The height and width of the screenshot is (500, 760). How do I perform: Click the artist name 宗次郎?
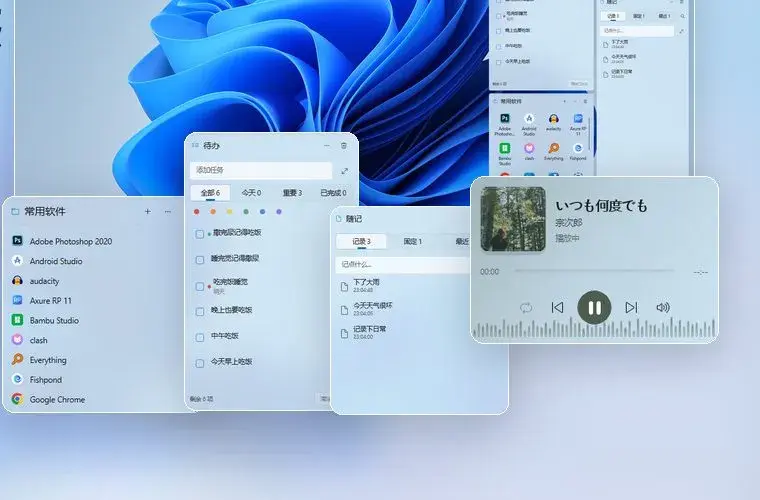point(569,223)
